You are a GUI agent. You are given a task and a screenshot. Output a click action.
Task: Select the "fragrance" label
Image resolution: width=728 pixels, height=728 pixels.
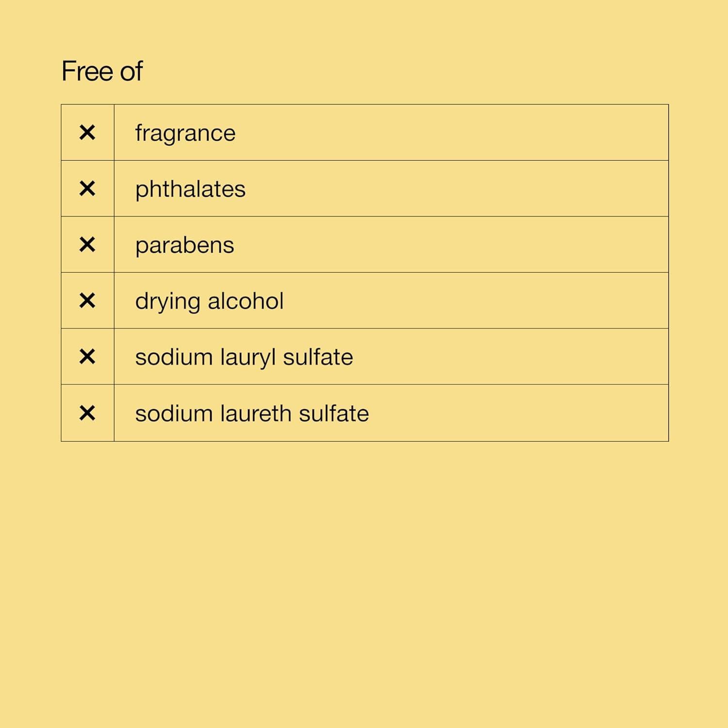coord(185,133)
